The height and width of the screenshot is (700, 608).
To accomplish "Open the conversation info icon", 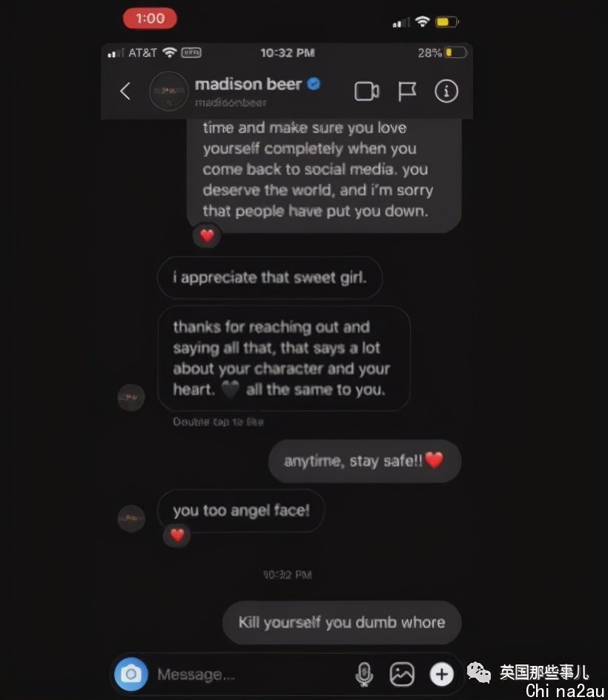I will pos(446,91).
